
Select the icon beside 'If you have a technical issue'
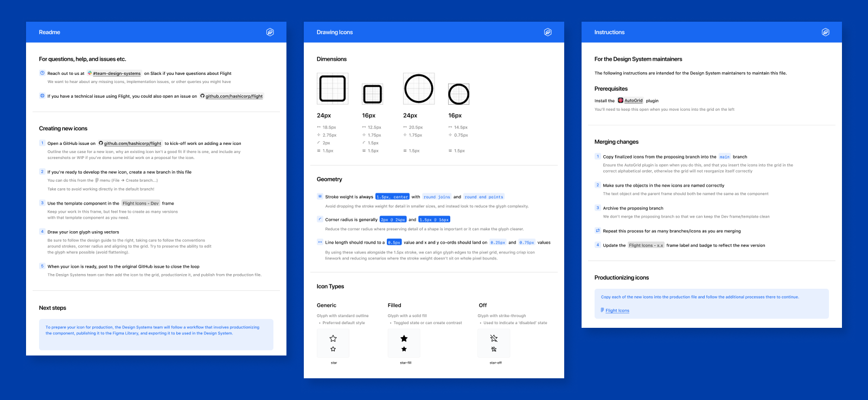tap(42, 96)
